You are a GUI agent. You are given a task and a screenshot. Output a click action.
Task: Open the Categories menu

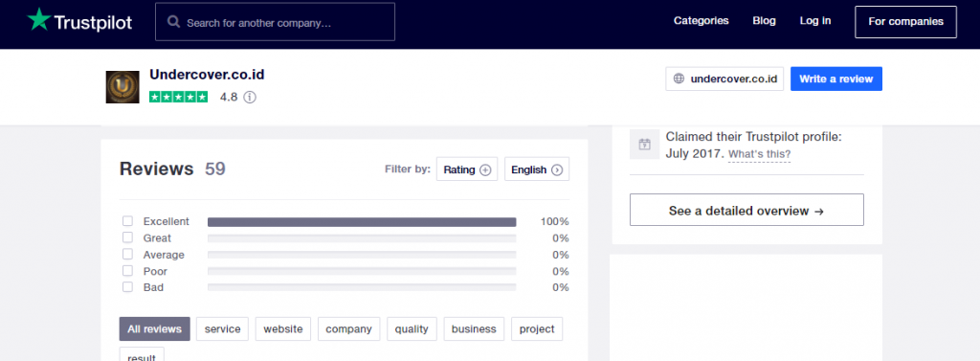702,21
